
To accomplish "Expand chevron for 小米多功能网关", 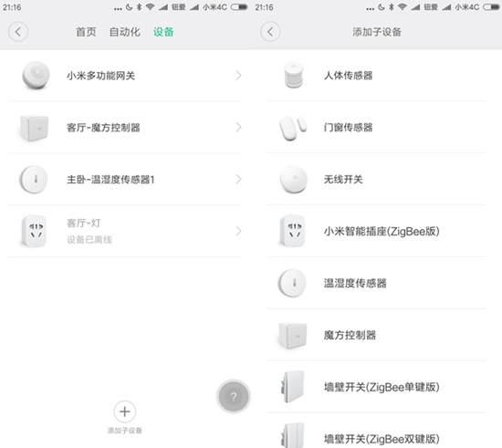I will (238, 76).
